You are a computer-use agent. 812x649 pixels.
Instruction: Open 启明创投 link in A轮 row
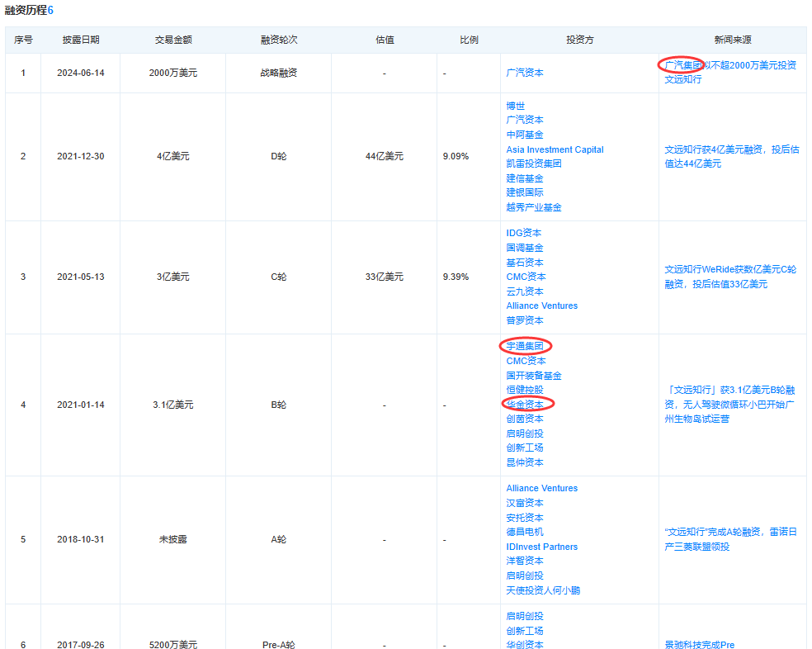pos(525,576)
